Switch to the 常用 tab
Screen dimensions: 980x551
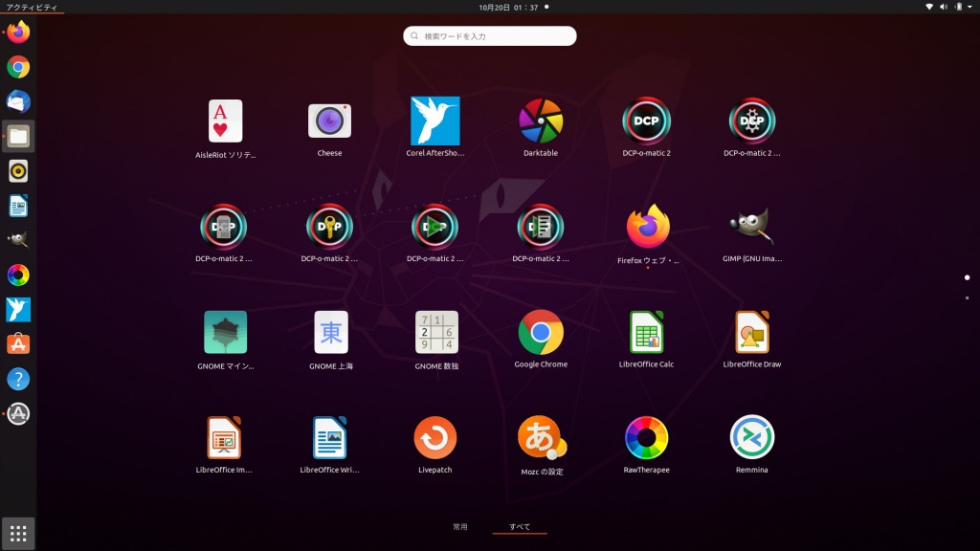(460, 527)
